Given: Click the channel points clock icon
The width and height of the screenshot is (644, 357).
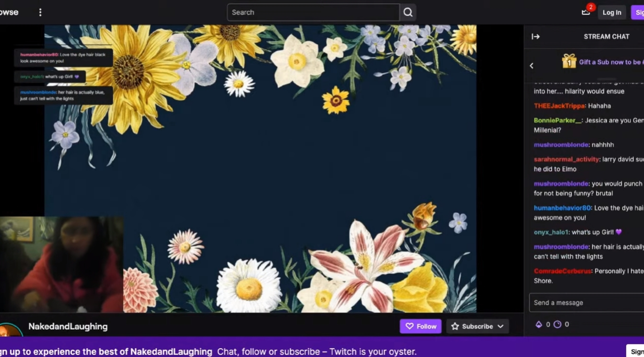Looking at the screenshot, I should point(557,325).
